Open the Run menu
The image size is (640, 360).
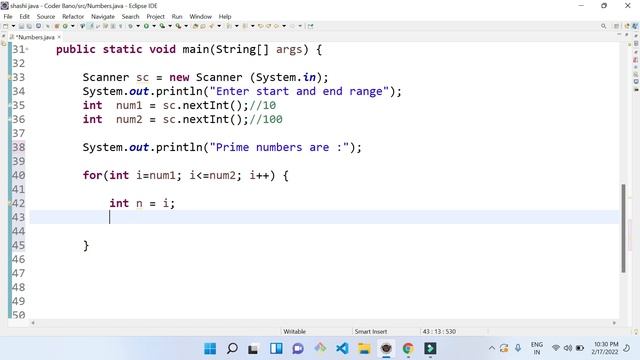point(177,16)
